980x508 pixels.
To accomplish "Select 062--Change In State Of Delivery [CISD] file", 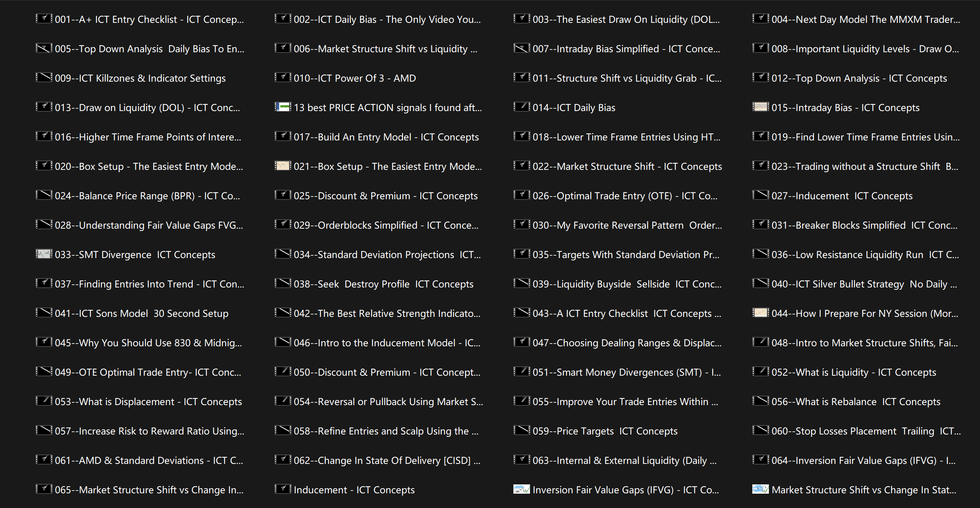I will pyautogui.click(x=387, y=460).
